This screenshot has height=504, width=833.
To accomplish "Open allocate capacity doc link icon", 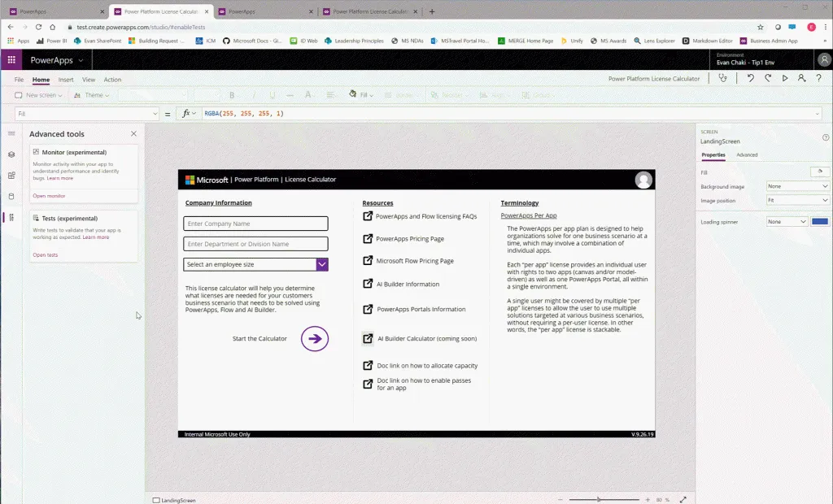I will click(x=368, y=365).
